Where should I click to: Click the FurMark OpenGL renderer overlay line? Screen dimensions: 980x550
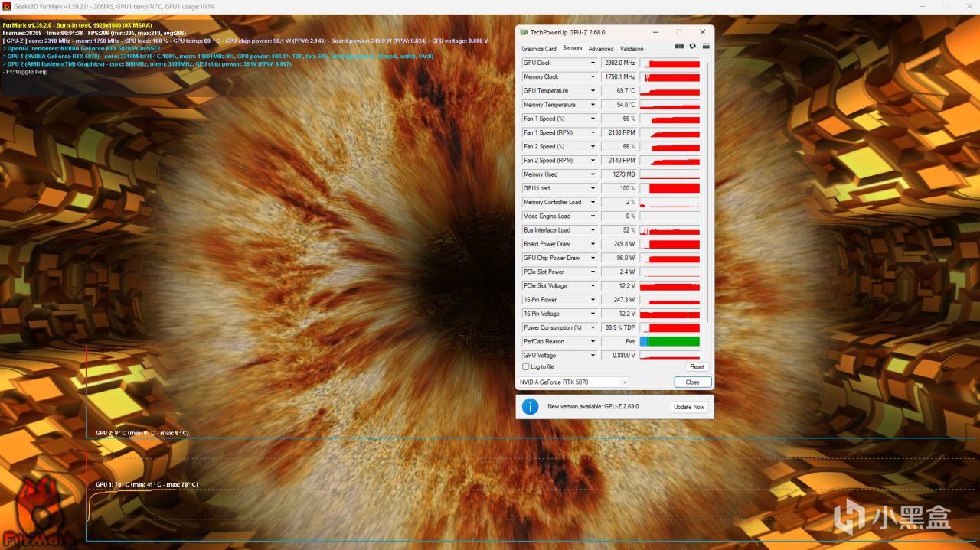(82, 48)
